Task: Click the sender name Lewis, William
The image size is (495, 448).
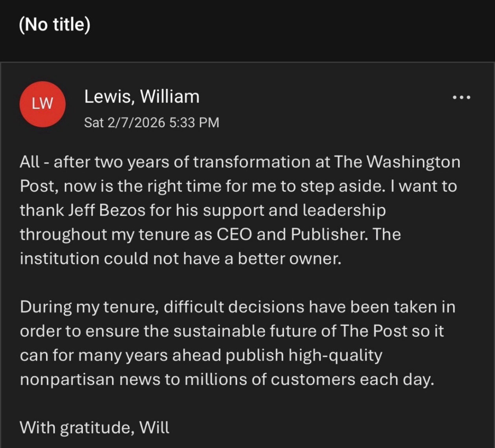Action: pyautogui.click(x=142, y=97)
